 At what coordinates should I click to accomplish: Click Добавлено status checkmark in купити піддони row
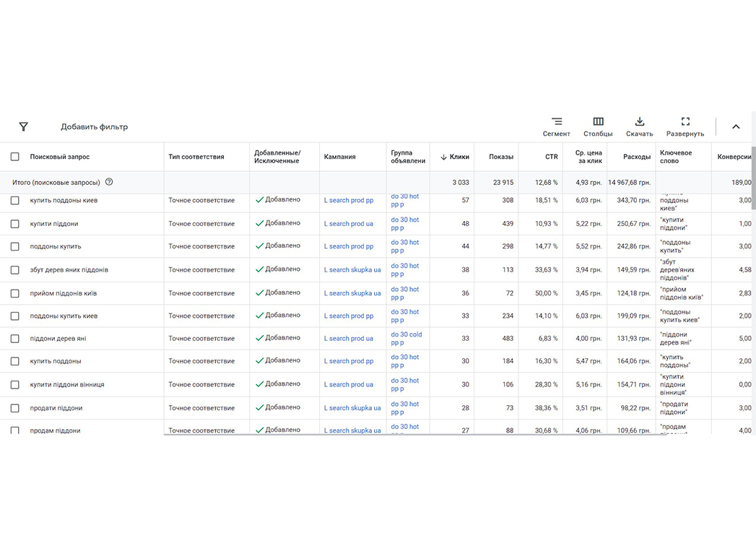point(259,223)
